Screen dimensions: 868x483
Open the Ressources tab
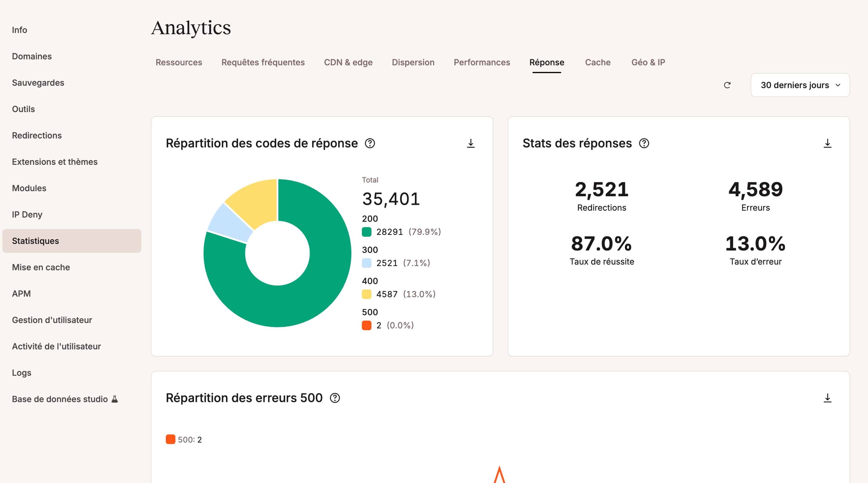coord(179,62)
